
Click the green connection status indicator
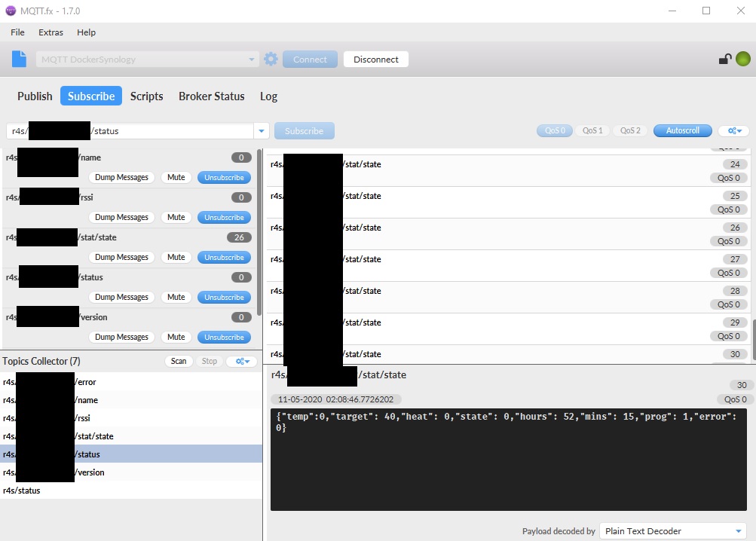click(743, 60)
